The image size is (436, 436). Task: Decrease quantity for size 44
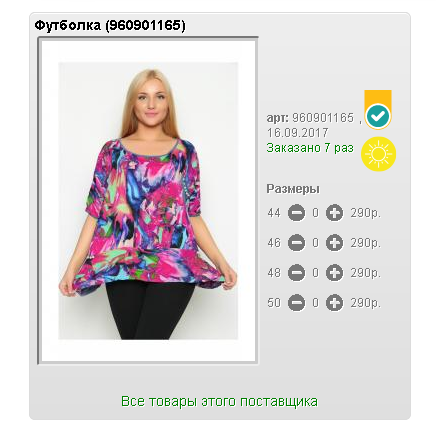click(x=296, y=213)
